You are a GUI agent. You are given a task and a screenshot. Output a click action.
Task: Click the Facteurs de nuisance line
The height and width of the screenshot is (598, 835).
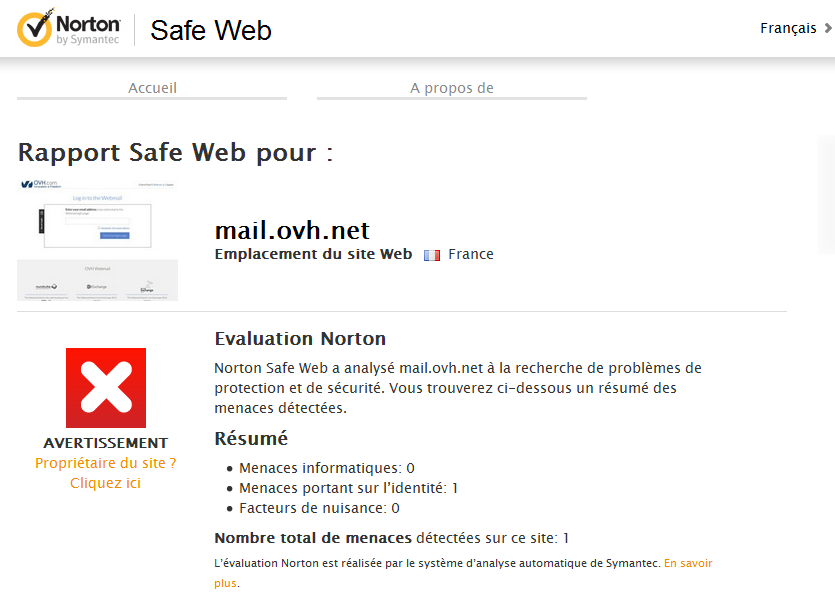pos(319,508)
